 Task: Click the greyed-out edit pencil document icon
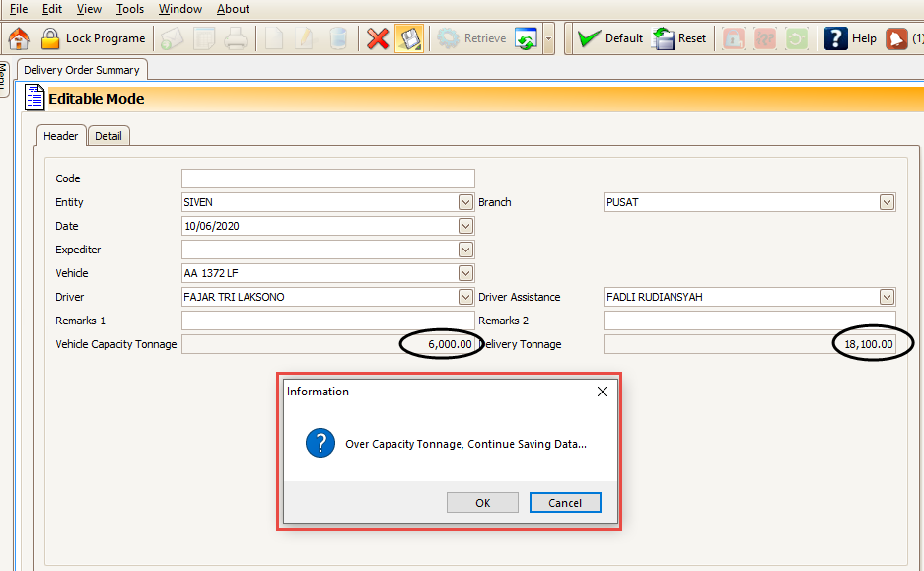click(306, 38)
